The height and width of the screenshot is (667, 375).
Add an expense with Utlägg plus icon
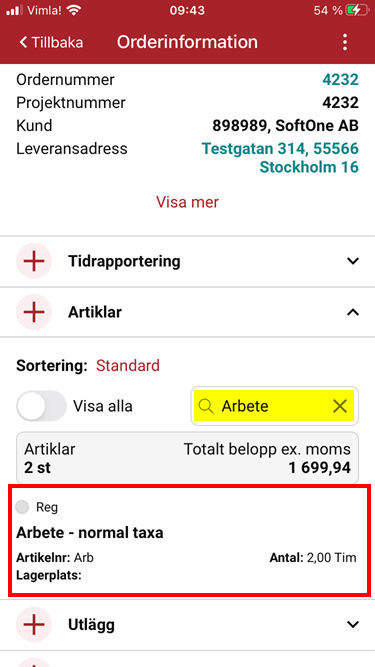[x=34, y=624]
